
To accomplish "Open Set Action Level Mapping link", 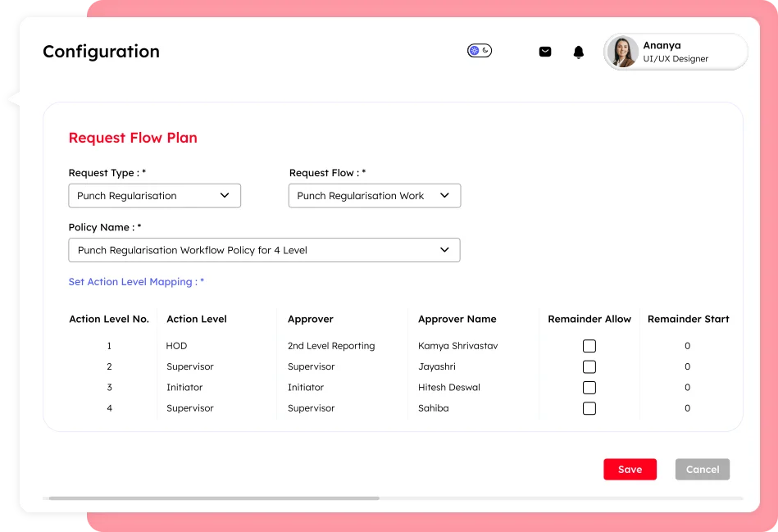I will [136, 281].
